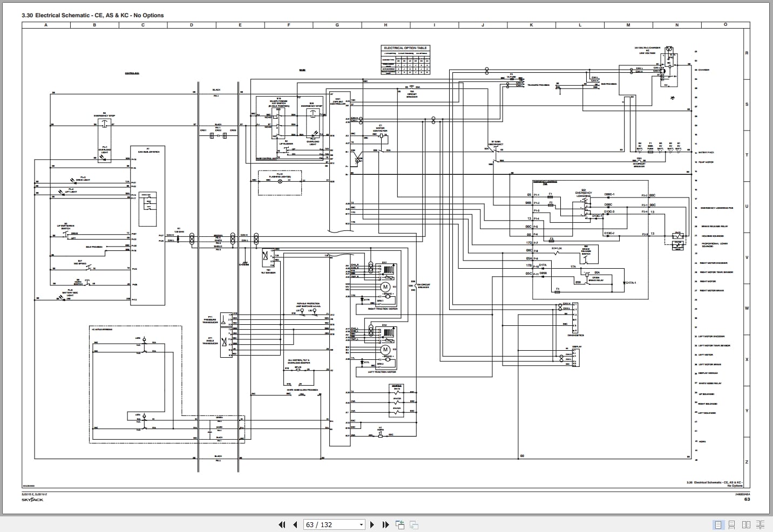The height and width of the screenshot is (532, 773).
Task: Select continuous scrolling page view
Action: tap(732, 524)
